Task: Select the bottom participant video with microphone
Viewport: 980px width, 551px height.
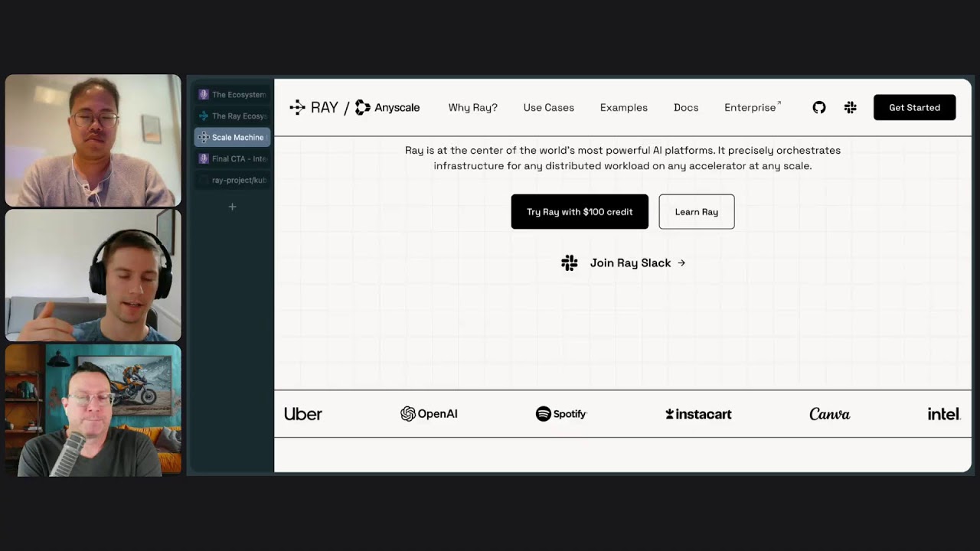Action: [x=93, y=410]
